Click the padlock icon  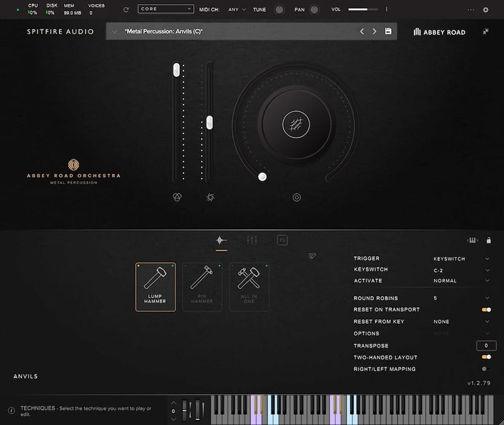pos(489,240)
